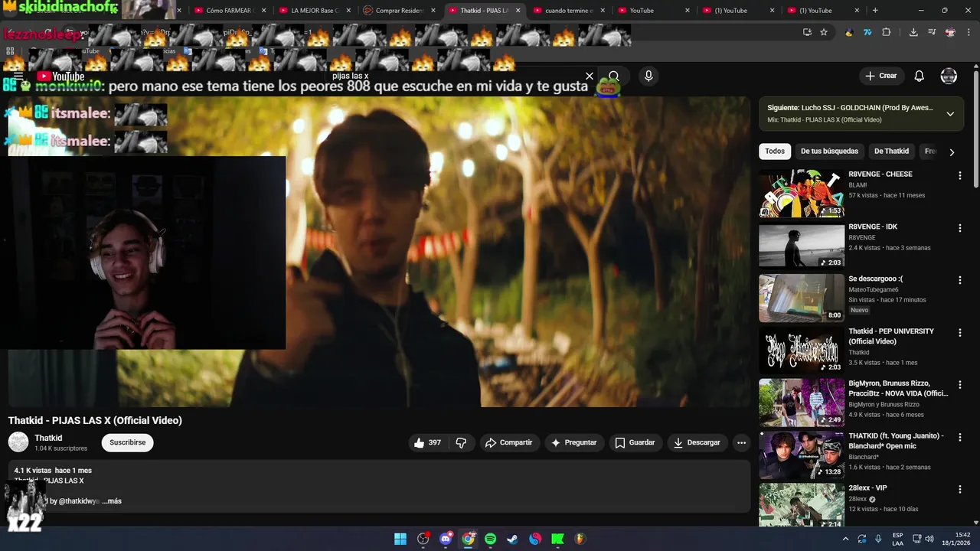The image size is (980, 551).
Task: Open Spotify from the taskbar
Action: pyautogui.click(x=490, y=539)
